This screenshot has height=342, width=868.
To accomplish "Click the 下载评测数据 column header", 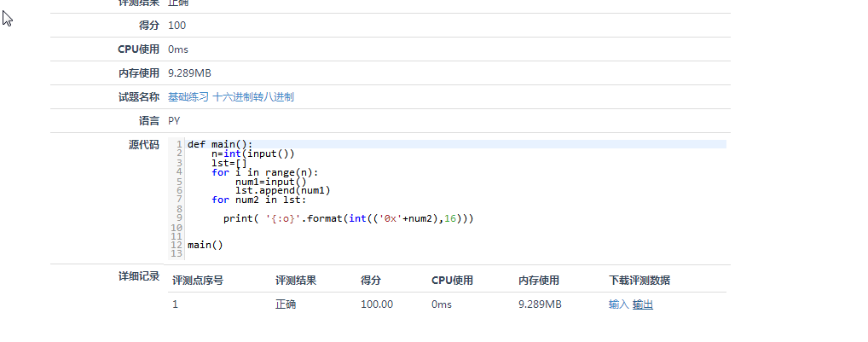I will click(x=639, y=281).
